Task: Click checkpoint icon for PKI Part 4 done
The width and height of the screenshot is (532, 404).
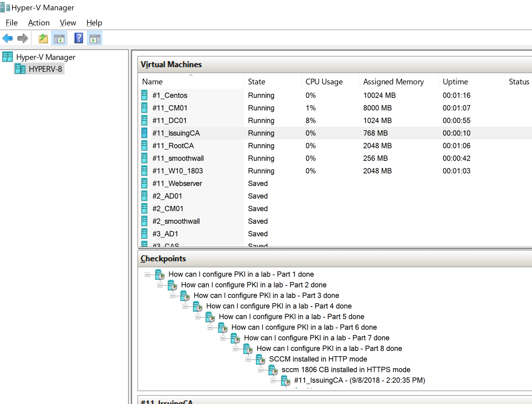Action: [x=198, y=306]
